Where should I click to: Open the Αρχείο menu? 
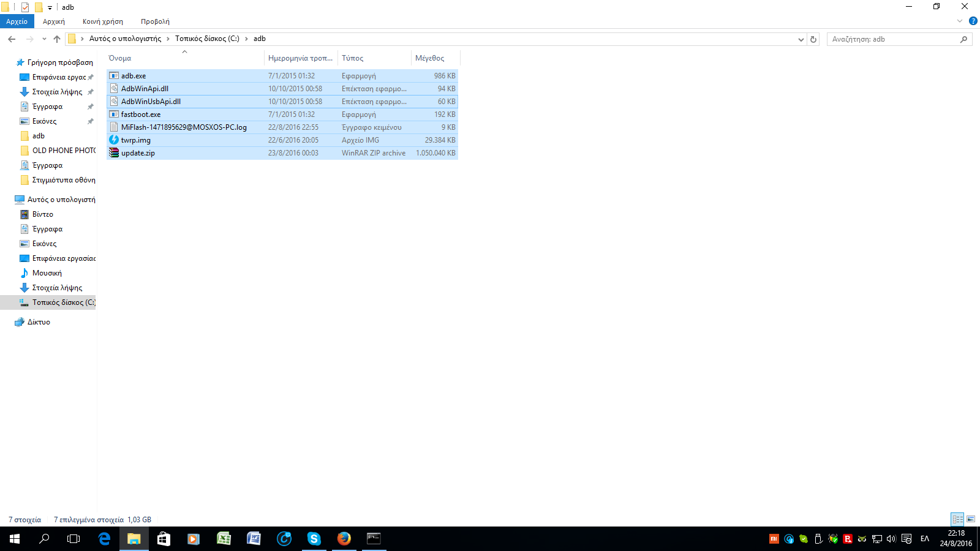(x=17, y=21)
